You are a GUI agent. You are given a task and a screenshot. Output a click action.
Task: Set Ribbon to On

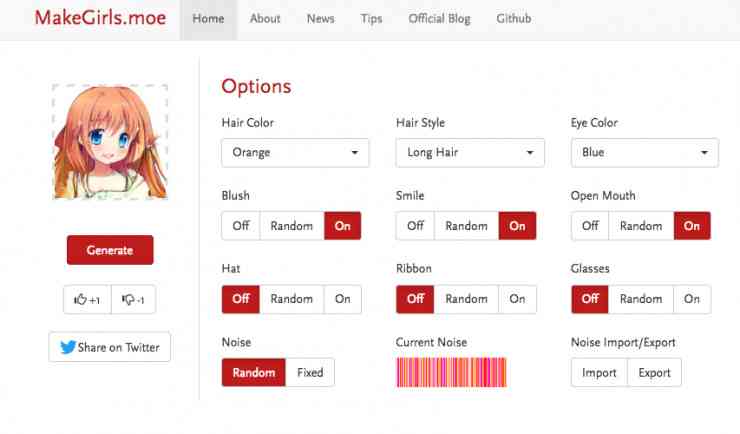click(517, 299)
